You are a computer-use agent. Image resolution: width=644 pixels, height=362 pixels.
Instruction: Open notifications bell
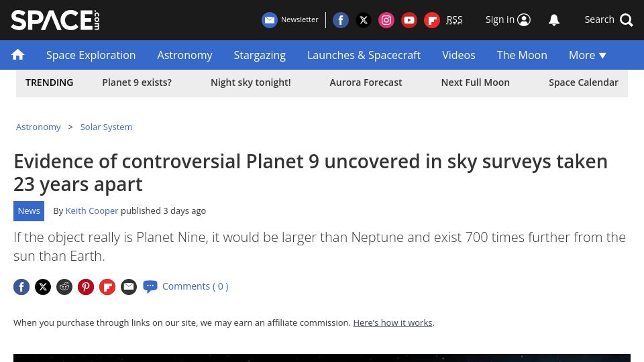point(554,19)
